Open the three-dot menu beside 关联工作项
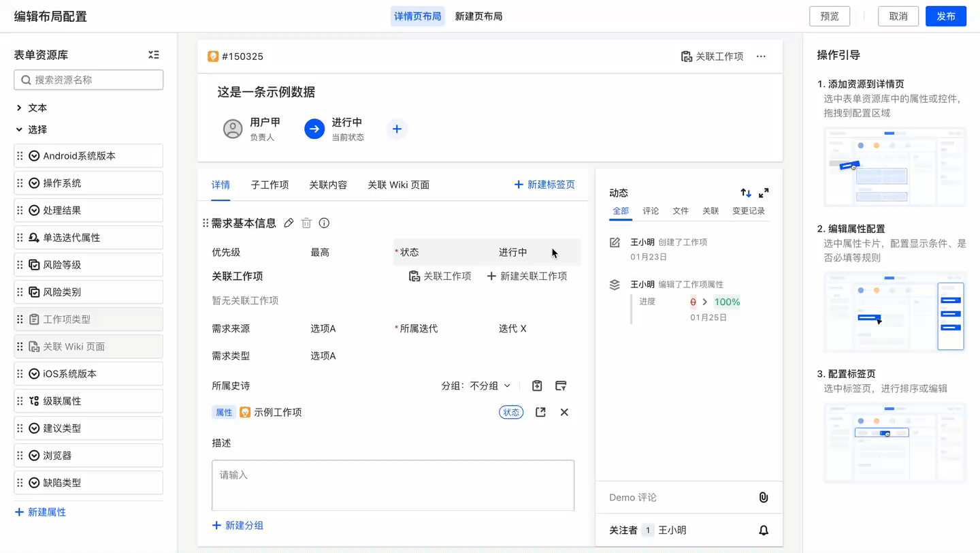The image size is (980, 553). pos(761,57)
